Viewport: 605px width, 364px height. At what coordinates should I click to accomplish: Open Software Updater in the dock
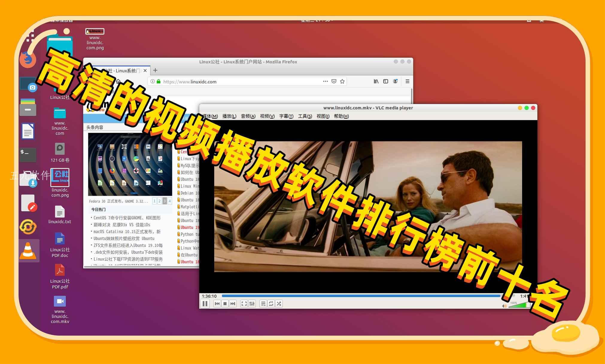28,227
